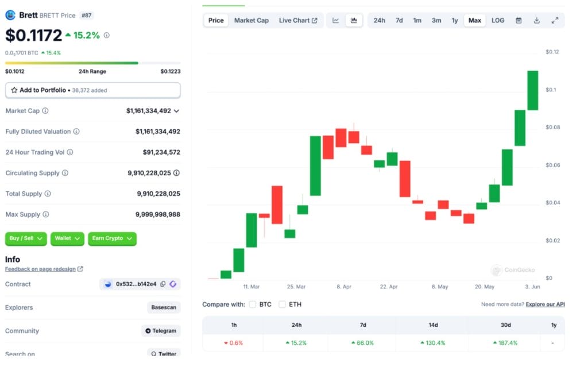This screenshot has height=366, width=588.
Task: Open Explore our API link
Action: click(x=546, y=305)
